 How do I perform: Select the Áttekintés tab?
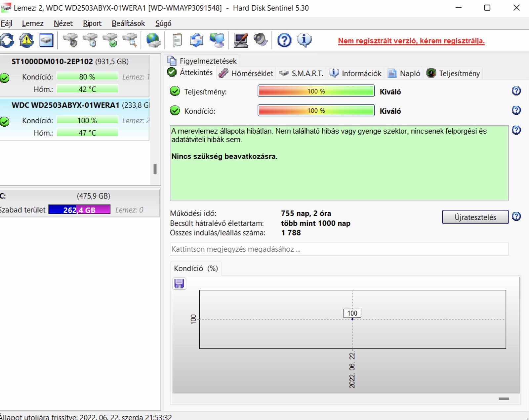(190, 72)
